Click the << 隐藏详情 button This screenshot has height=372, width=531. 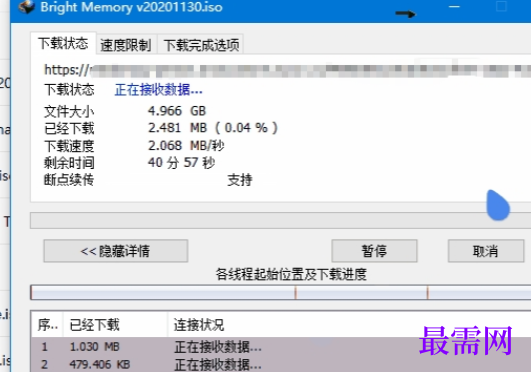(x=115, y=251)
